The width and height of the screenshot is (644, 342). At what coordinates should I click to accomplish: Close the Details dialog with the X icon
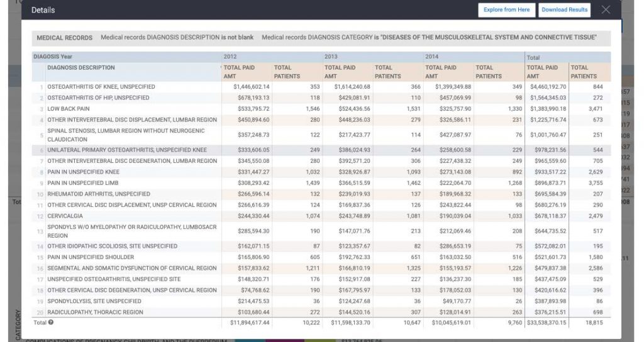[x=606, y=9]
